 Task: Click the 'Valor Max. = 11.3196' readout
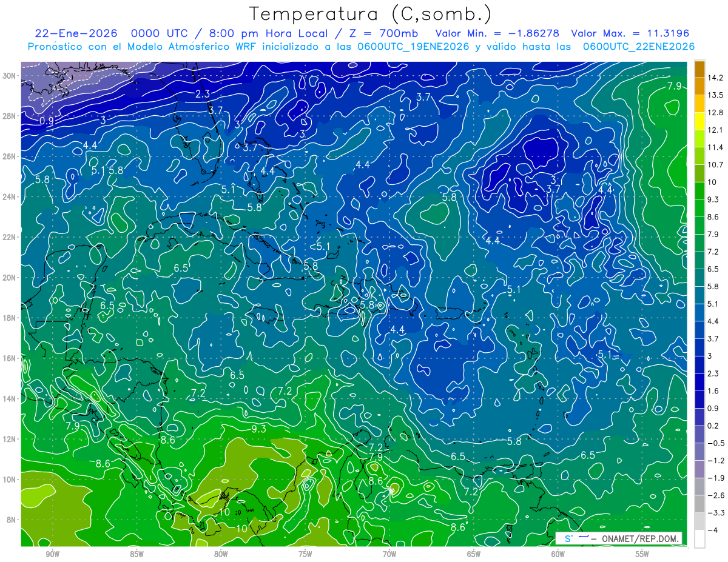630,33
